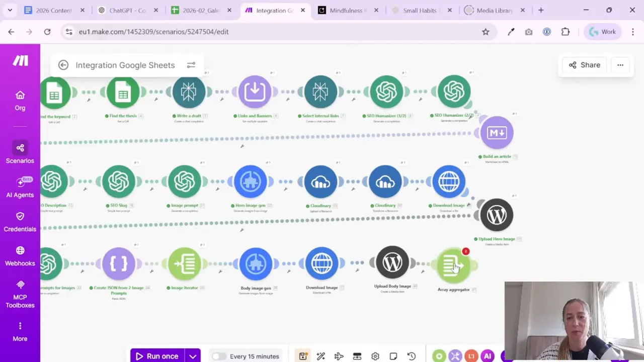
Task: Open Webhooks in the sidebar
Action: (x=20, y=256)
